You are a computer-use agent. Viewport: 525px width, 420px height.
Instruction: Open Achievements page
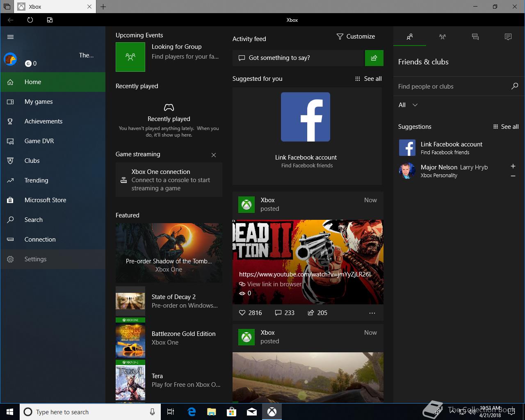(x=52, y=121)
